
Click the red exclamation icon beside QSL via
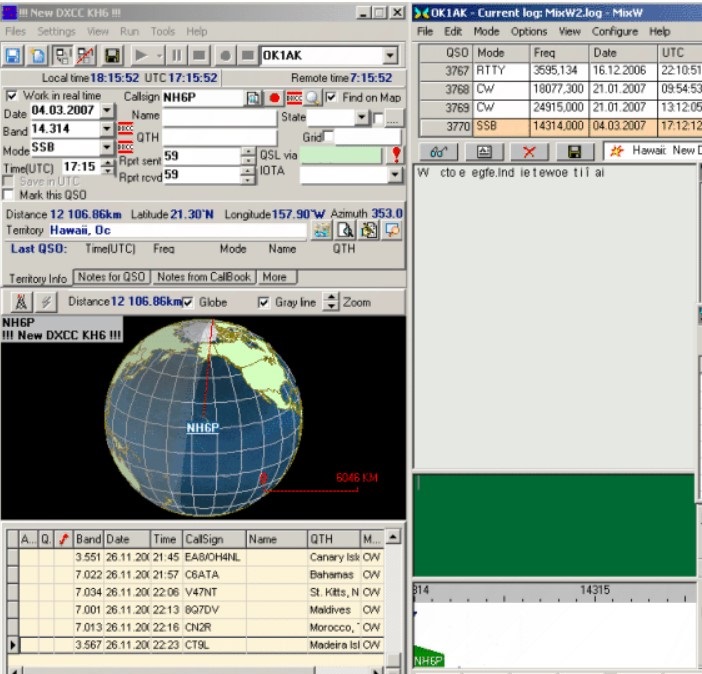point(395,155)
